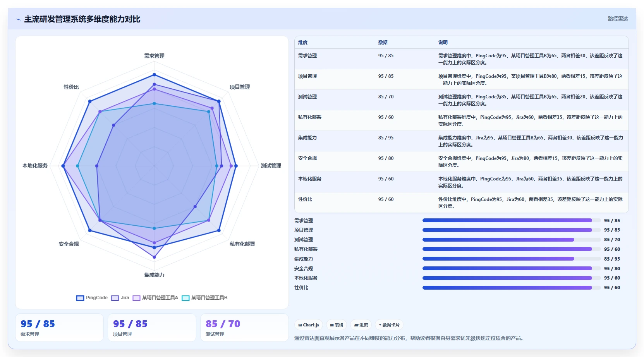
Task: Click the 项目管理 axis label on radar
Action: click(240, 87)
